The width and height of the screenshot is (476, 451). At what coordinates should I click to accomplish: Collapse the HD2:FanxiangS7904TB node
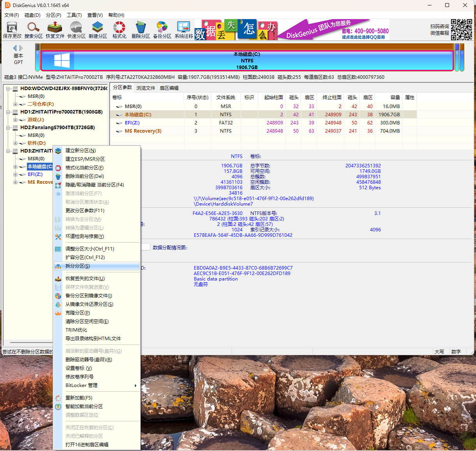point(8,128)
